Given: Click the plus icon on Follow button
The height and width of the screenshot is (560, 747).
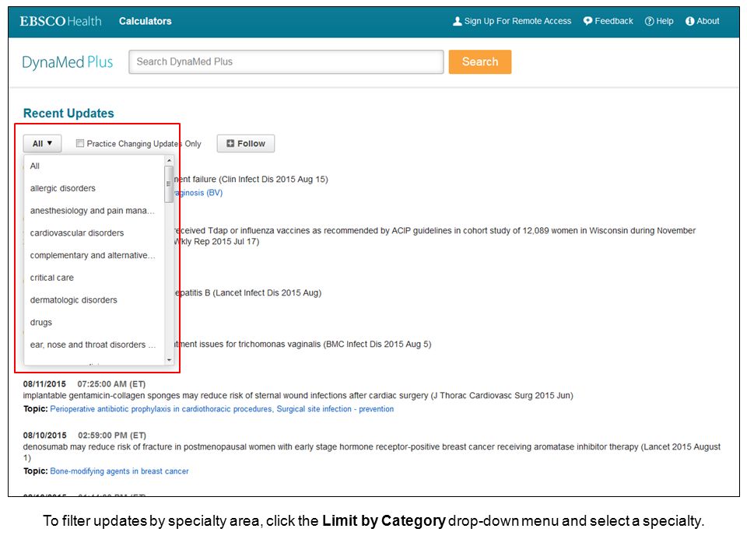Looking at the screenshot, I should (230, 143).
